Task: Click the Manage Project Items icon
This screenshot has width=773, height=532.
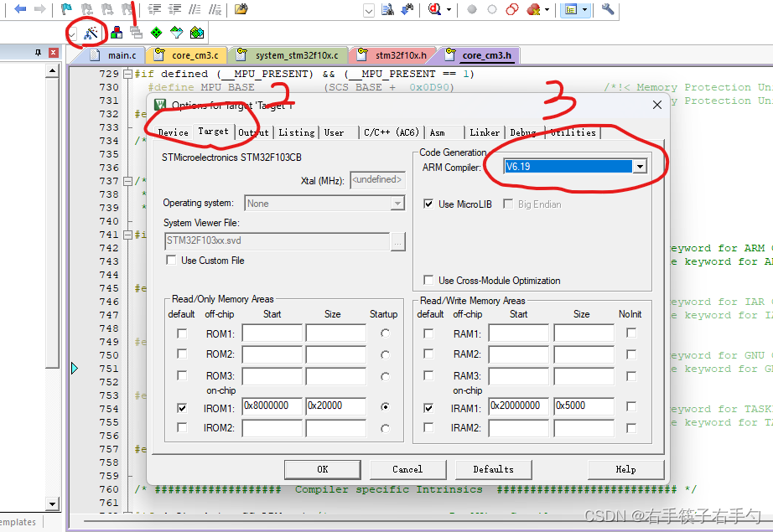Action: click(x=117, y=34)
